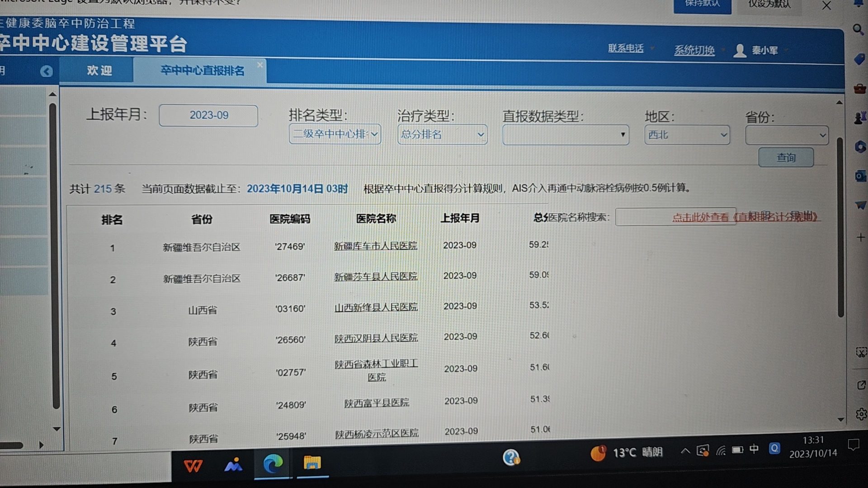Image resolution: width=868 pixels, height=488 pixels.
Task: Expand the empty 省份 dropdown
Action: point(786,135)
